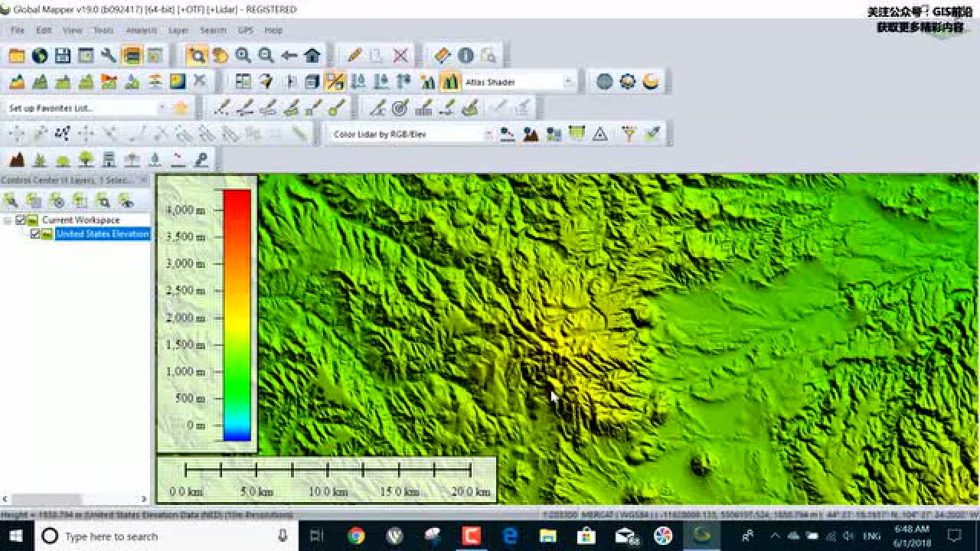Click the Open Data File folder icon

pos(16,56)
